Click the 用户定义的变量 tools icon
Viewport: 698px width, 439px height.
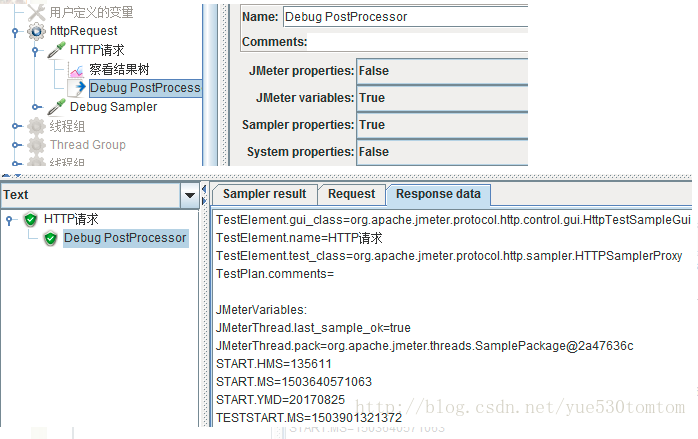[x=36, y=12]
